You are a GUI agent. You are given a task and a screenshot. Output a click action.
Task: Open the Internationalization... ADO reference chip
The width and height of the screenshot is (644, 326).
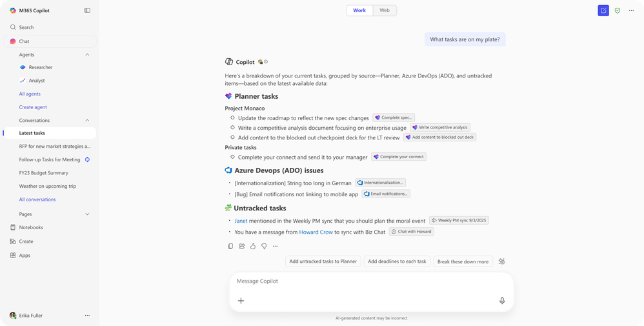(x=381, y=183)
